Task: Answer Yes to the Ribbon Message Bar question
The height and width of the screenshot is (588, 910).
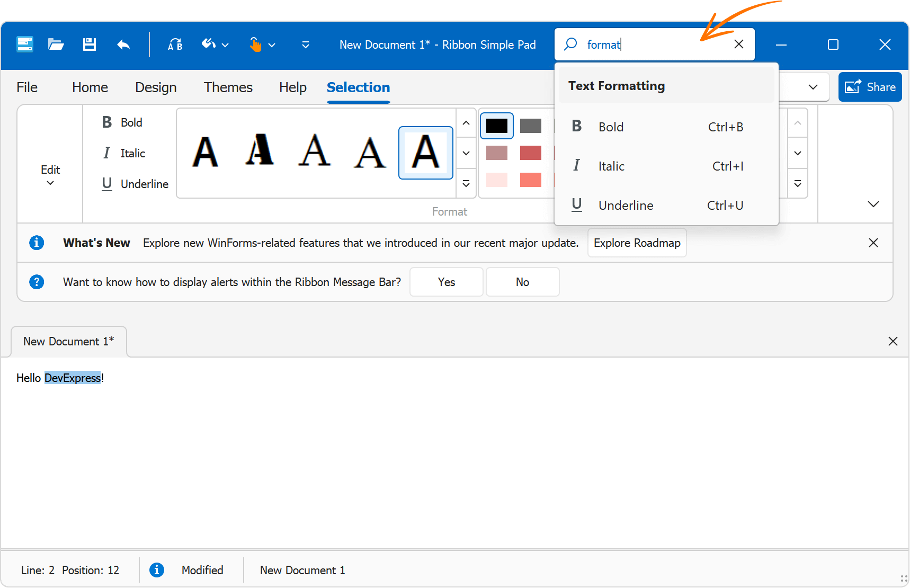Action: point(446,282)
